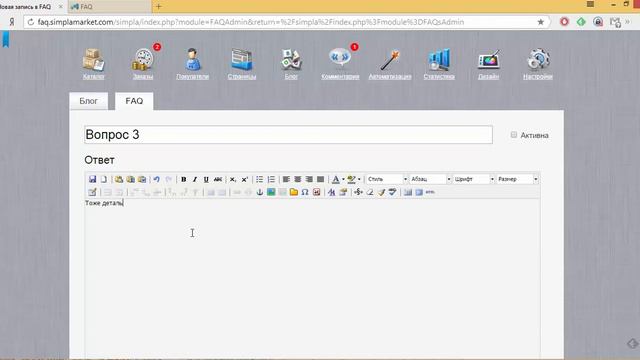Click the editor Save floppy icon
The image size is (640, 360).
(x=92, y=179)
